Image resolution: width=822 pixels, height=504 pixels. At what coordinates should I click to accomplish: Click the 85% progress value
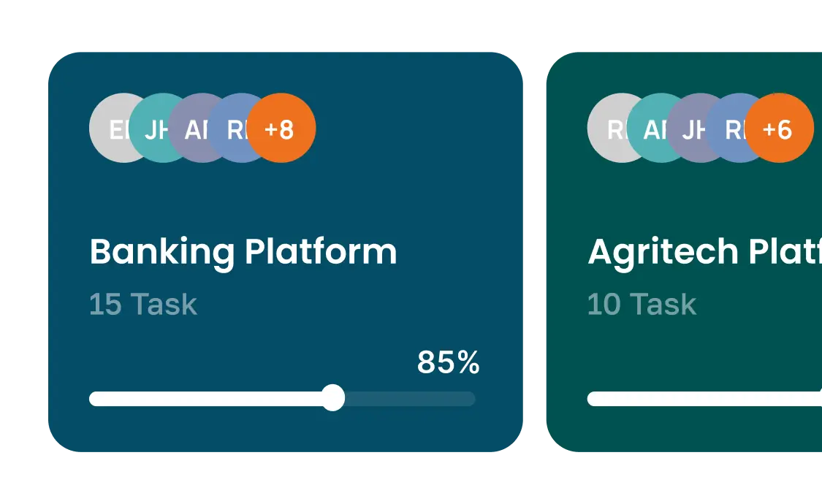[448, 362]
